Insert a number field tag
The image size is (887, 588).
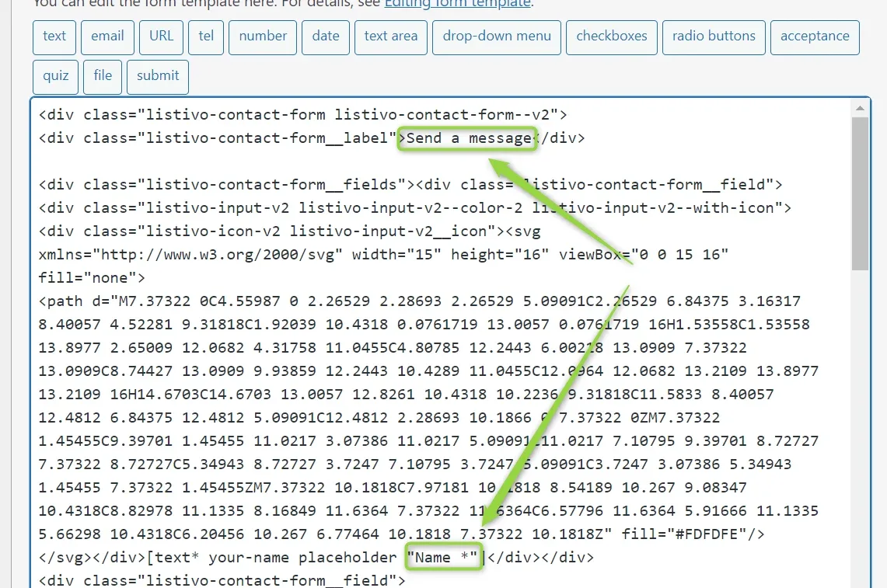[x=263, y=37]
